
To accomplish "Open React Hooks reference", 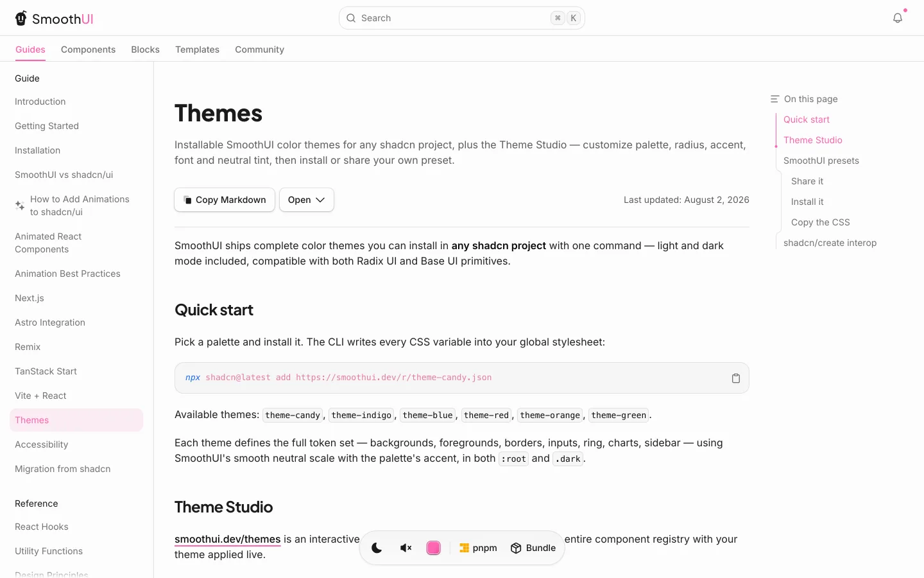I will [x=76, y=527].
